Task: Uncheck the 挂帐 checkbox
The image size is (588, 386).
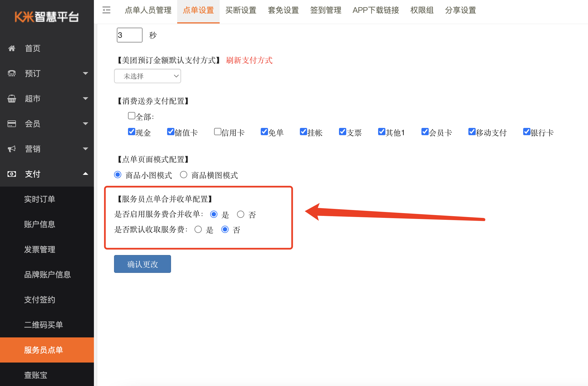Action: [303, 132]
